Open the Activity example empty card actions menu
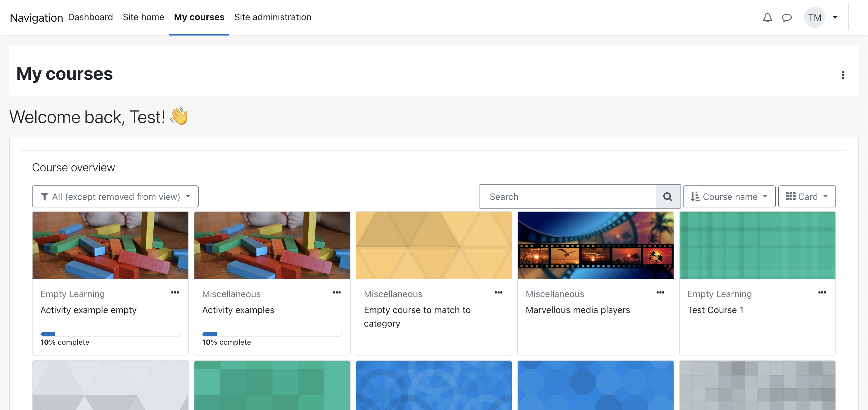Screen dimensions: 868x410 [175, 293]
